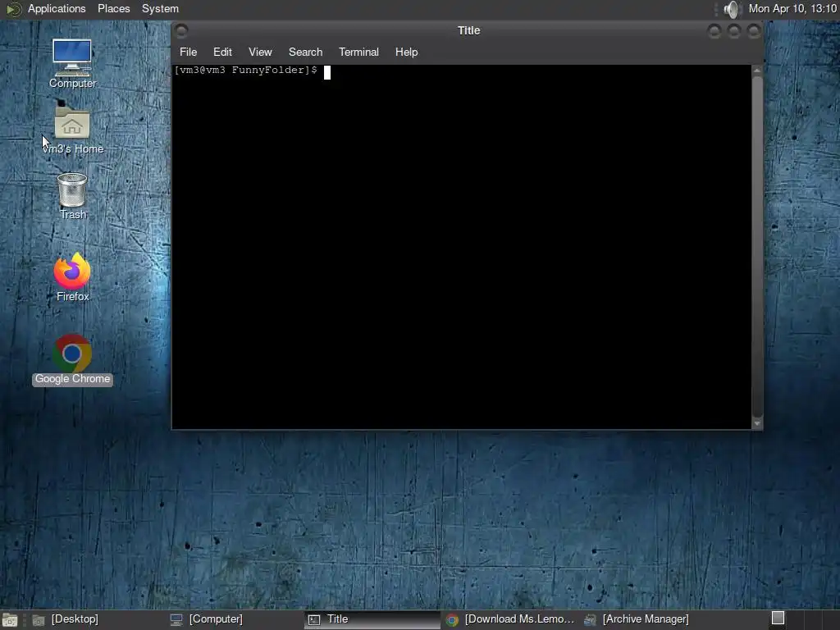Open the Applications menu in top panel
The width and height of the screenshot is (840, 630).
[x=57, y=9]
